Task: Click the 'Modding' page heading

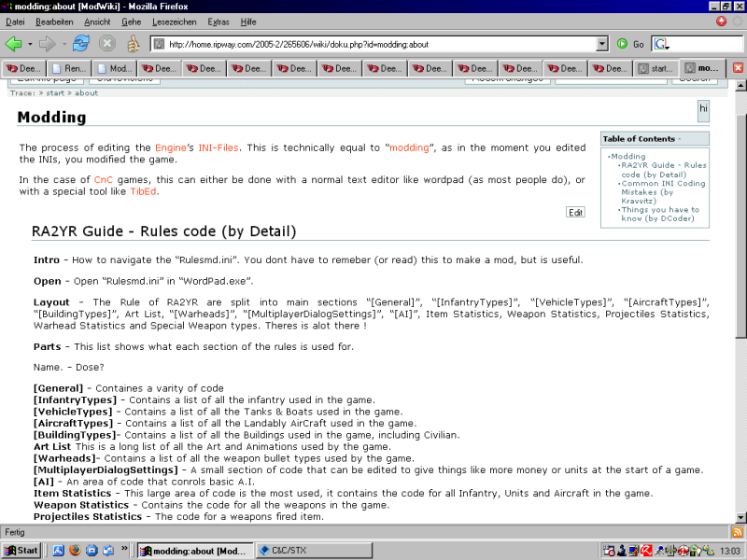Action: point(51,118)
